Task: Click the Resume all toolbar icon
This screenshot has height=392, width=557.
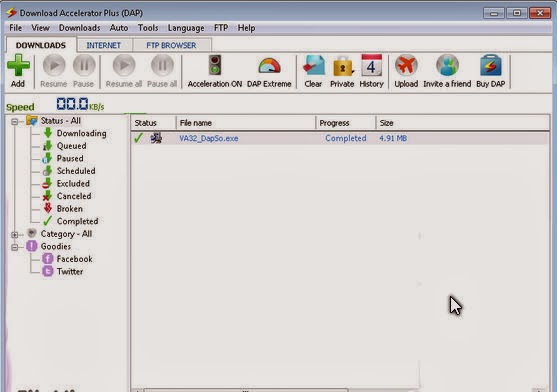Action: pyautogui.click(x=124, y=65)
